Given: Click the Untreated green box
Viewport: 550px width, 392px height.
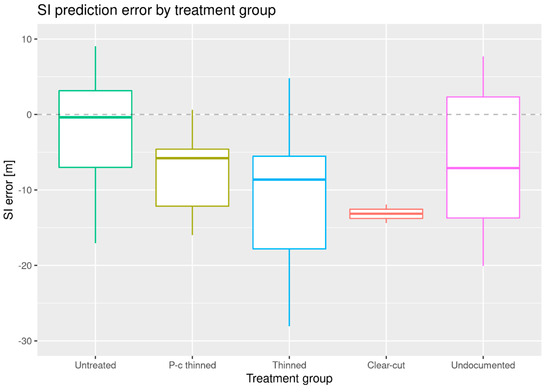Looking at the screenshot, I should [95, 129].
